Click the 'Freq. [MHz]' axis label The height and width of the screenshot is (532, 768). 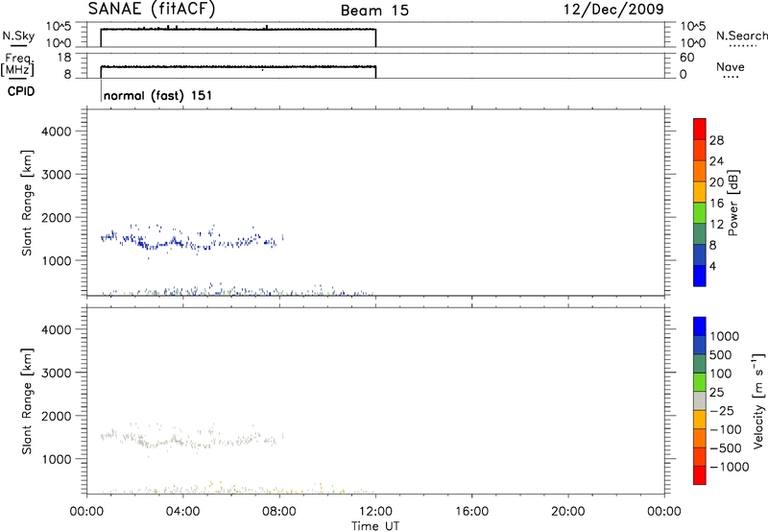(x=17, y=65)
